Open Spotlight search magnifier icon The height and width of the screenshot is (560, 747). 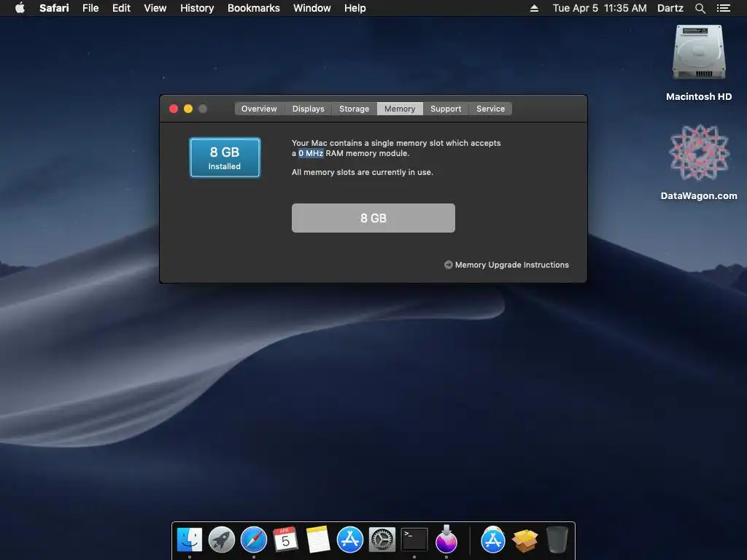tap(700, 8)
